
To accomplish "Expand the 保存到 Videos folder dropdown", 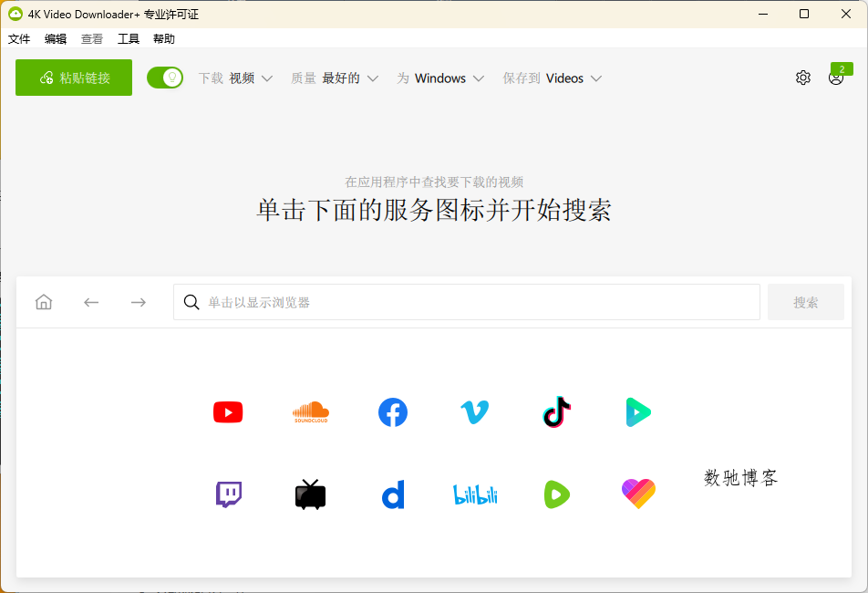I will tap(553, 78).
